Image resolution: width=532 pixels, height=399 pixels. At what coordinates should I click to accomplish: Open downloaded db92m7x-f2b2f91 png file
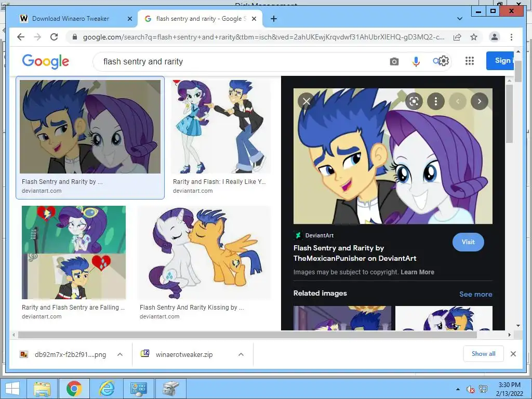(63, 354)
